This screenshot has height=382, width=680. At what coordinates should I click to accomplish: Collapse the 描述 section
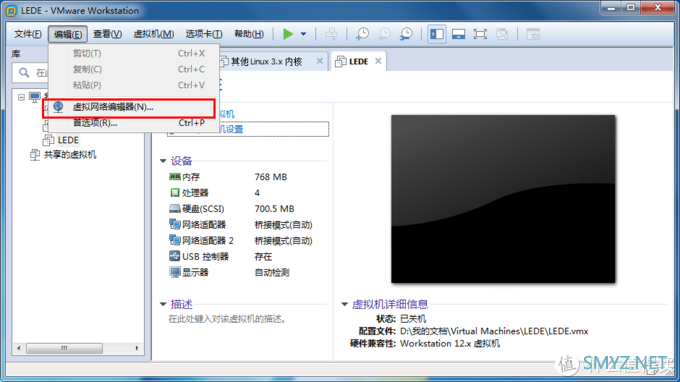(163, 304)
